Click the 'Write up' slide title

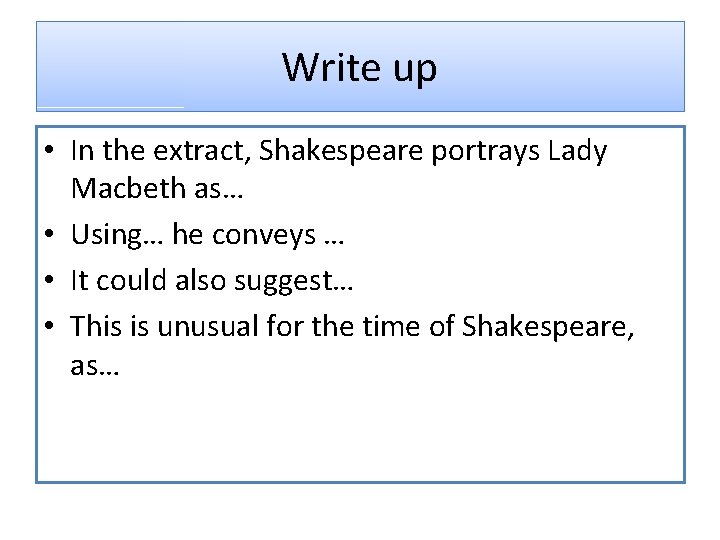(359, 68)
